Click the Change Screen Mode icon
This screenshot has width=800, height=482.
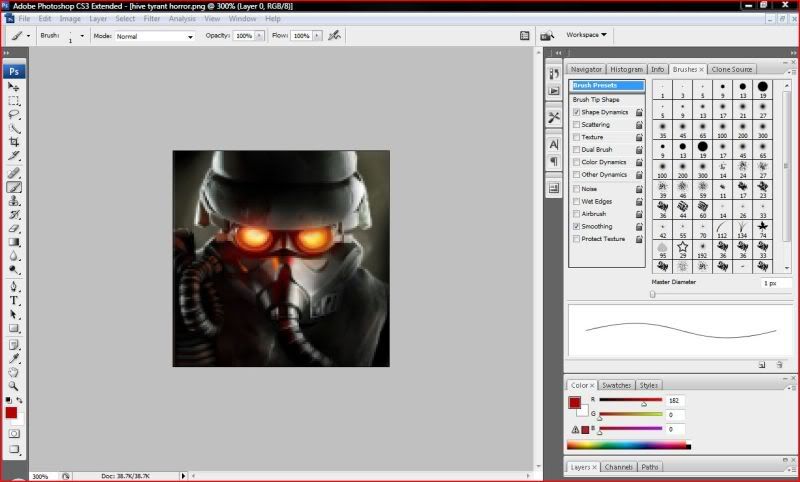[x=14, y=450]
